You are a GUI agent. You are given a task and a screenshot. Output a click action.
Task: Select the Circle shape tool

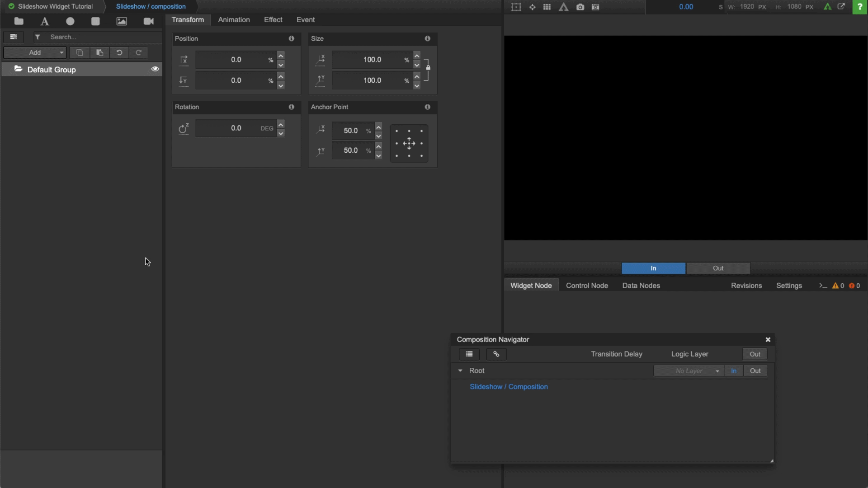coord(71,21)
